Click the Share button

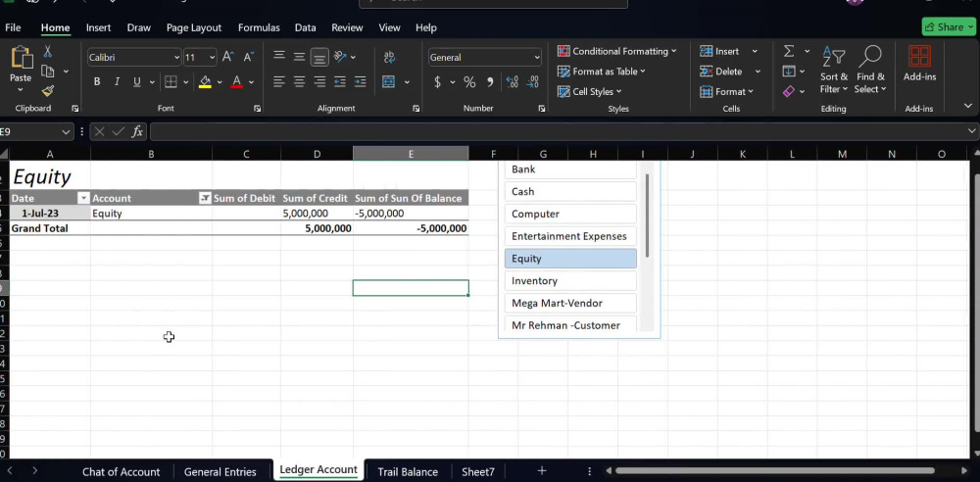coord(948,26)
